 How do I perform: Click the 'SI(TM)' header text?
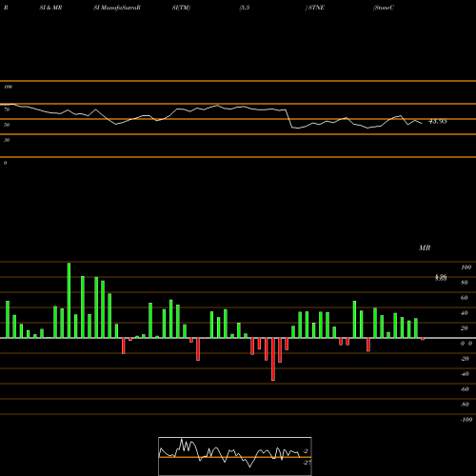pyautogui.click(x=181, y=8)
